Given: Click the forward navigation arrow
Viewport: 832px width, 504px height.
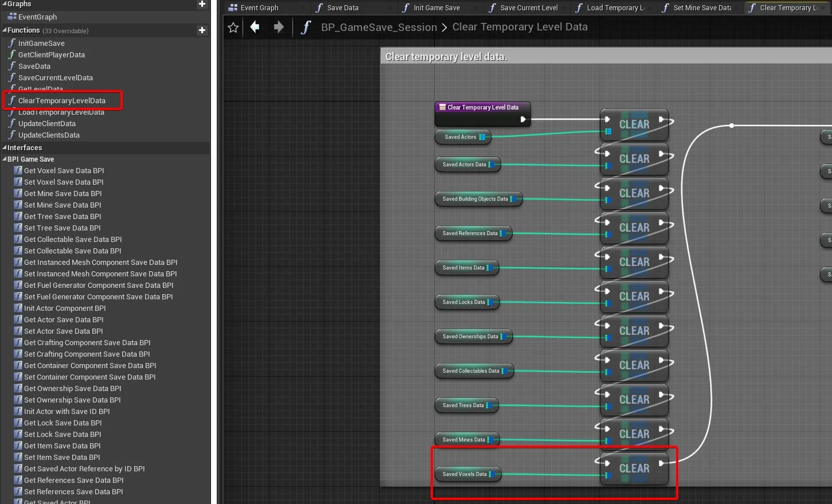Looking at the screenshot, I should click(279, 27).
